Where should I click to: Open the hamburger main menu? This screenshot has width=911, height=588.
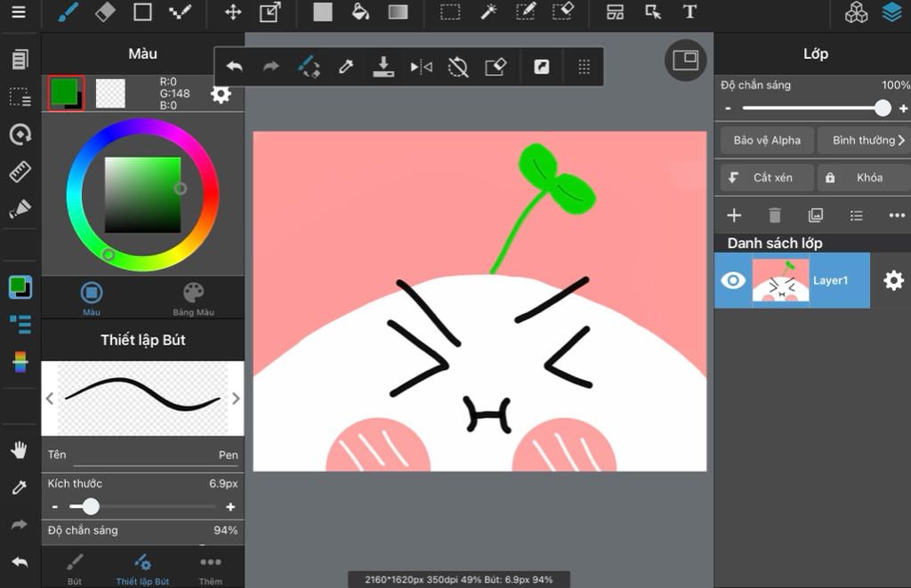(19, 12)
